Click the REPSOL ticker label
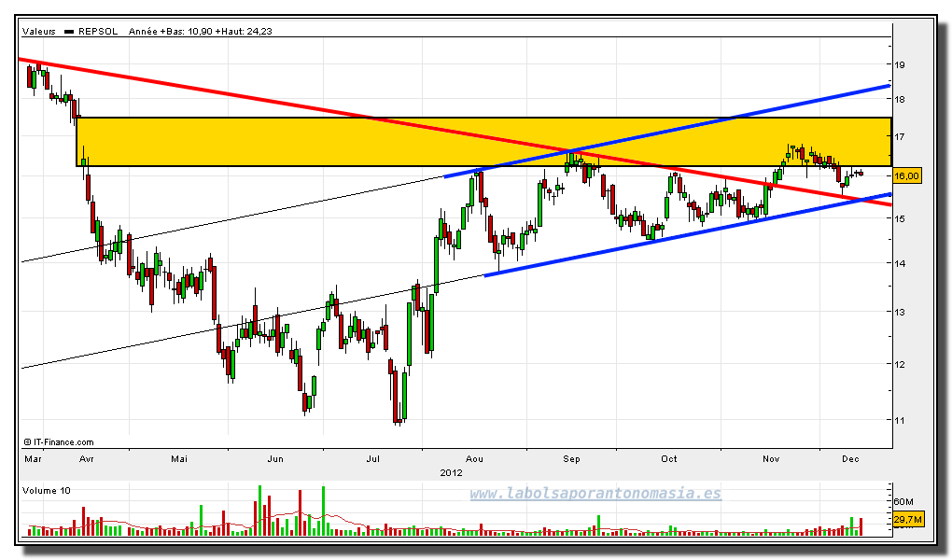 coord(98,32)
